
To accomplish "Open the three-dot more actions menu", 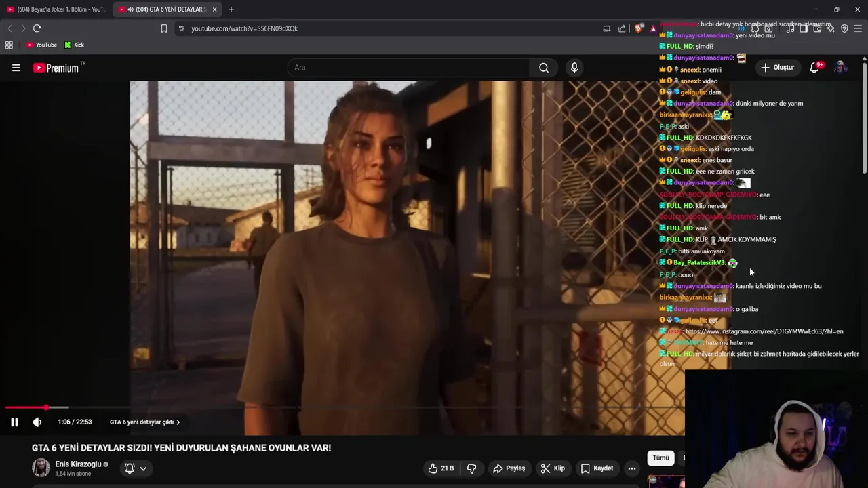I will pos(631,468).
